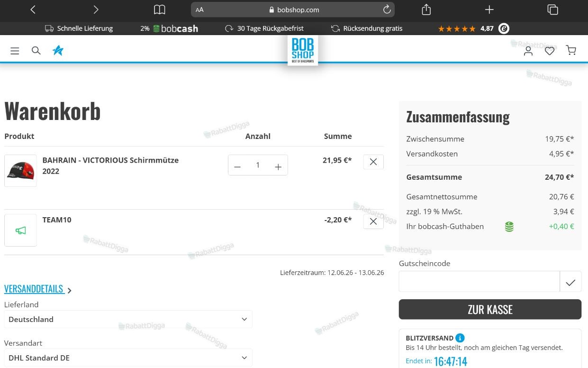Image resolution: width=588 pixels, height=368 pixels.
Task: Go back using Safari back arrow
Action: (x=33, y=9)
